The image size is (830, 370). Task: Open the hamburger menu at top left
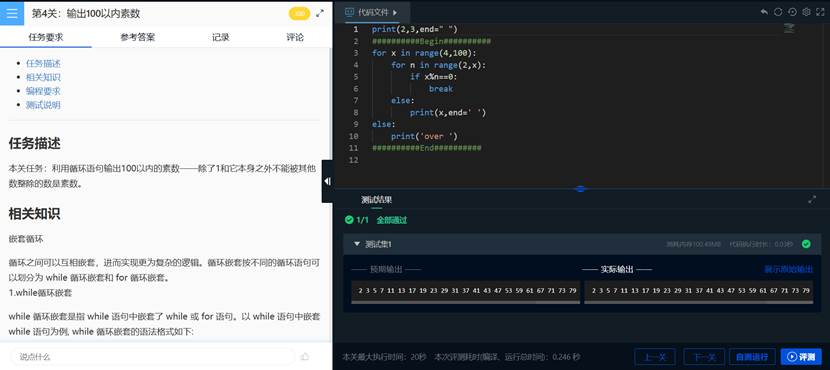click(12, 13)
